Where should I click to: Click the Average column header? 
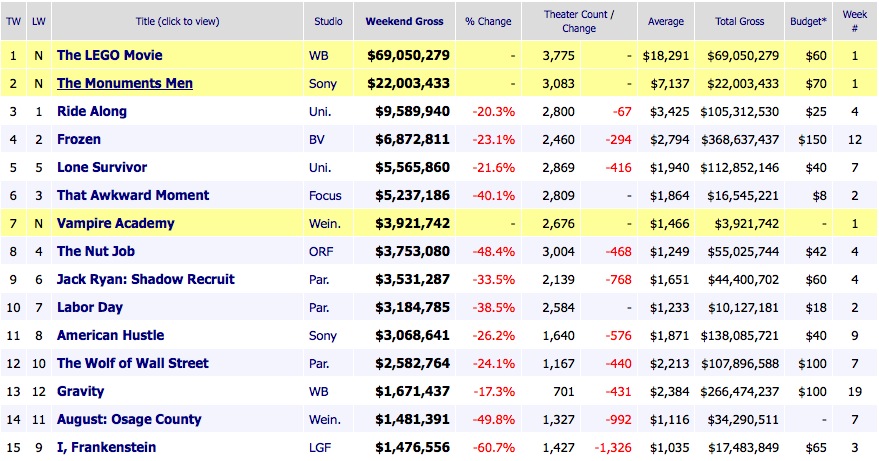(x=665, y=21)
